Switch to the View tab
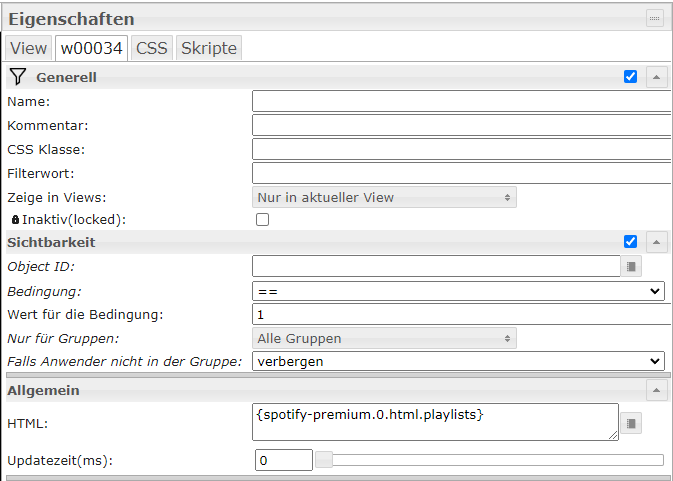The height and width of the screenshot is (481, 673). click(x=28, y=48)
